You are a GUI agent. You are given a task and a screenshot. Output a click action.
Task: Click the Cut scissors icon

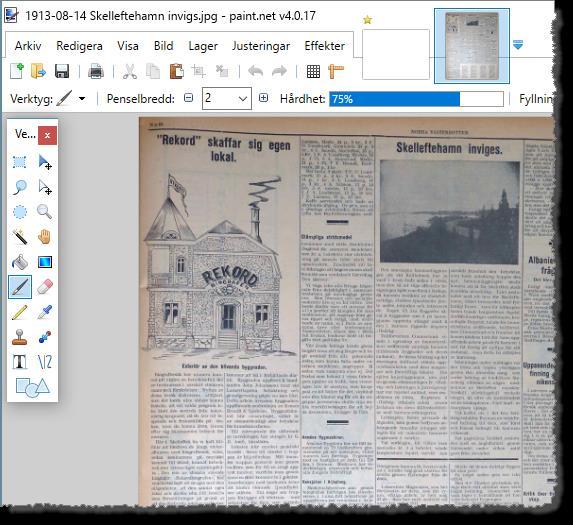(130, 71)
